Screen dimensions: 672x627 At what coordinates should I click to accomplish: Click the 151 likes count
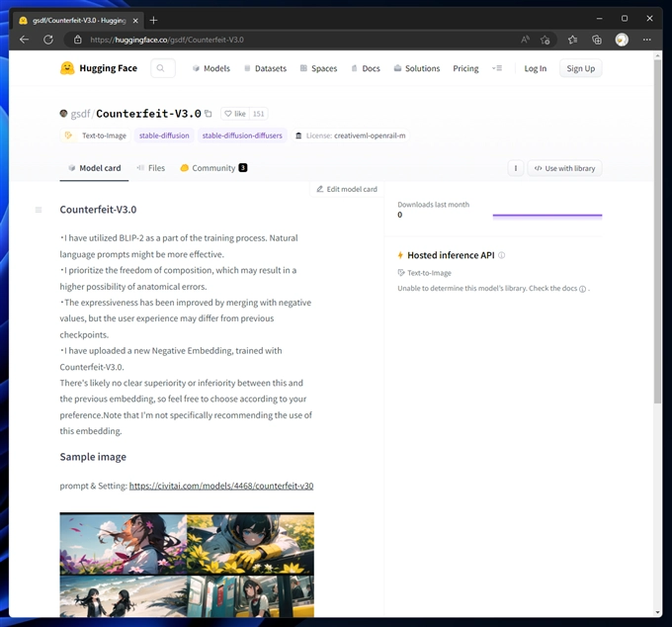[x=259, y=114]
